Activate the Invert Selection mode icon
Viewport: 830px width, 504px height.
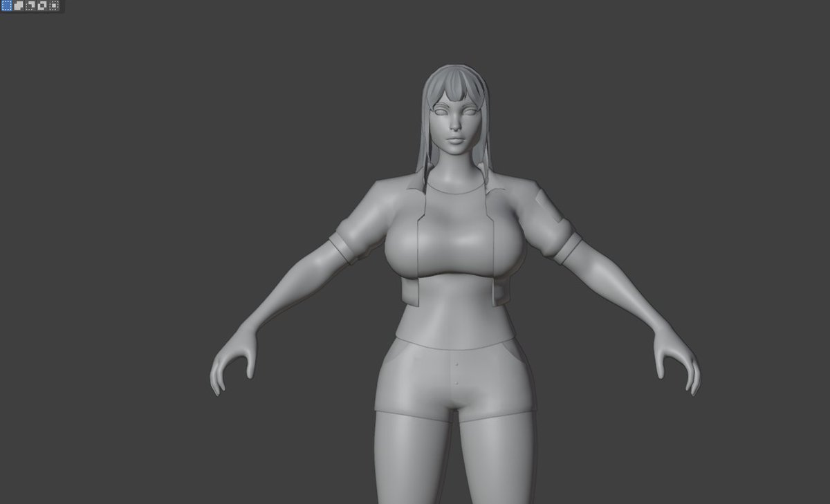click(x=42, y=6)
